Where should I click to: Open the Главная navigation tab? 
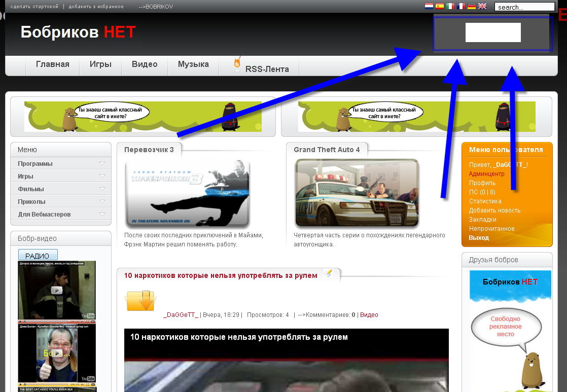(x=52, y=64)
